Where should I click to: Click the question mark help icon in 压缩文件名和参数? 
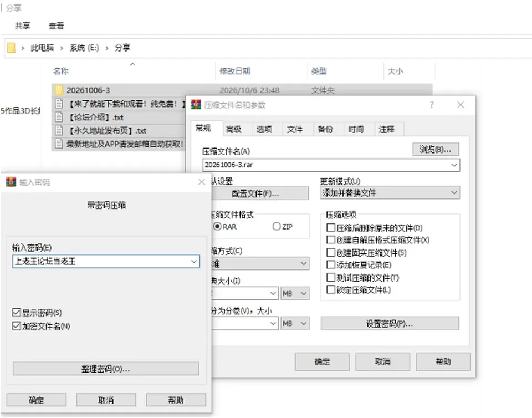click(x=432, y=105)
